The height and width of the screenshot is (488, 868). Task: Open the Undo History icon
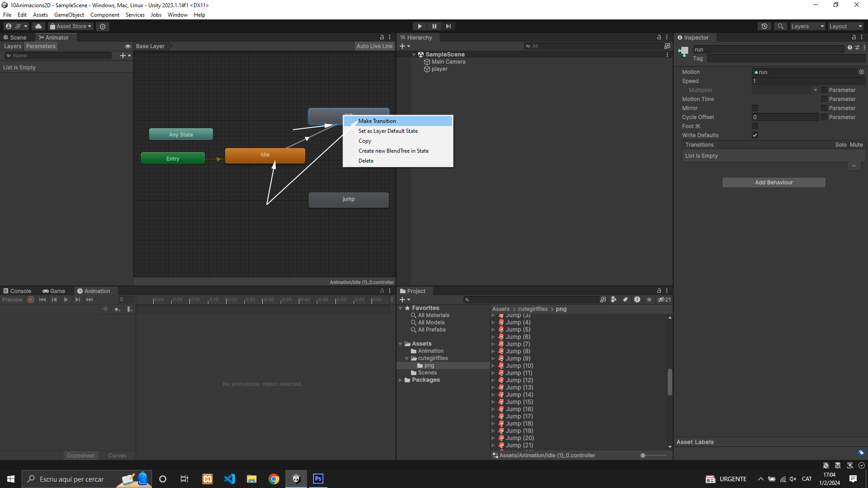pos(764,26)
